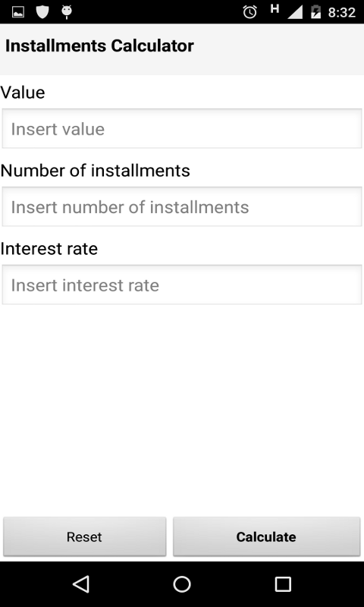Tap the Interest rate label
Image resolution: width=364 pixels, height=607 pixels.
point(49,249)
